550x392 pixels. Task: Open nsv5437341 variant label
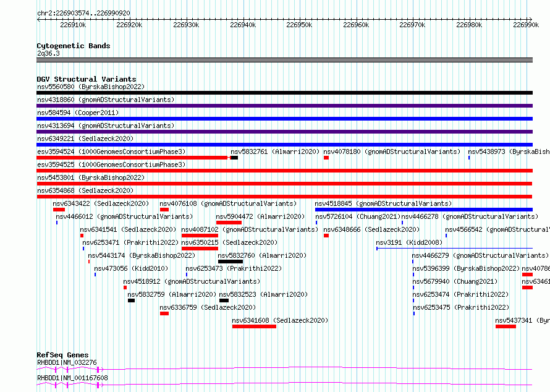pos(522,320)
